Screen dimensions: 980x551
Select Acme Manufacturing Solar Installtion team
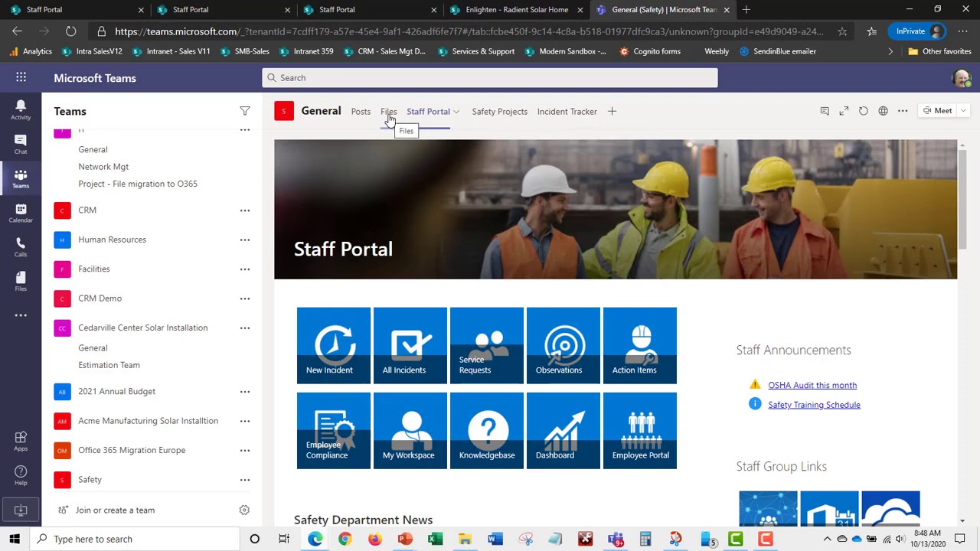click(148, 421)
